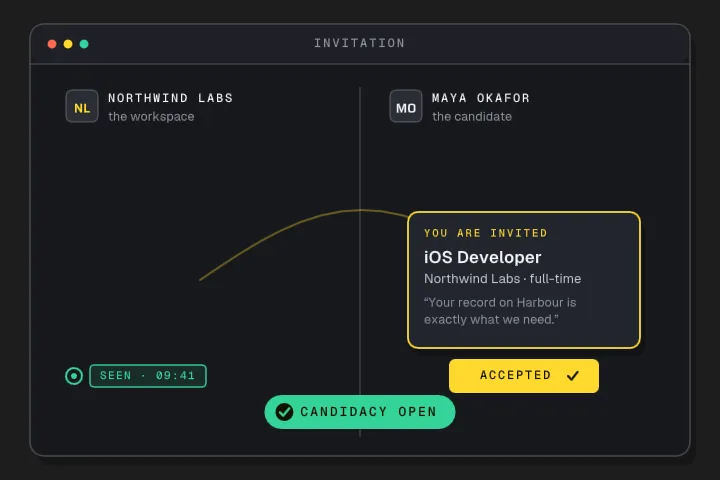Open the iOS Developer invitation card

524,280
